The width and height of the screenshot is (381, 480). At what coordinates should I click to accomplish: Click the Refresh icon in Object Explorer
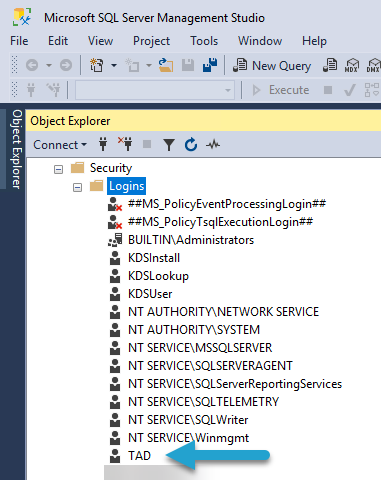[x=191, y=145]
